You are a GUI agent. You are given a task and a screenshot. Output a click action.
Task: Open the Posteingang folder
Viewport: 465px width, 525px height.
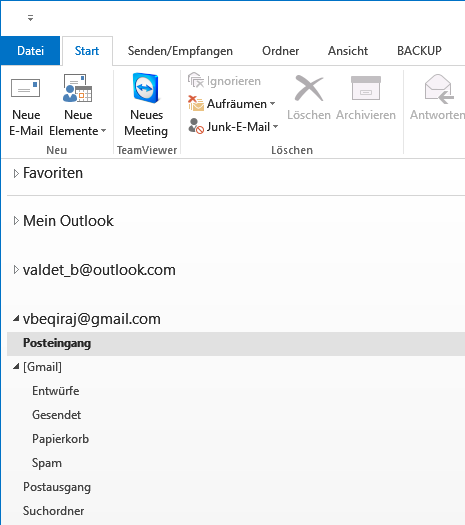236,344
